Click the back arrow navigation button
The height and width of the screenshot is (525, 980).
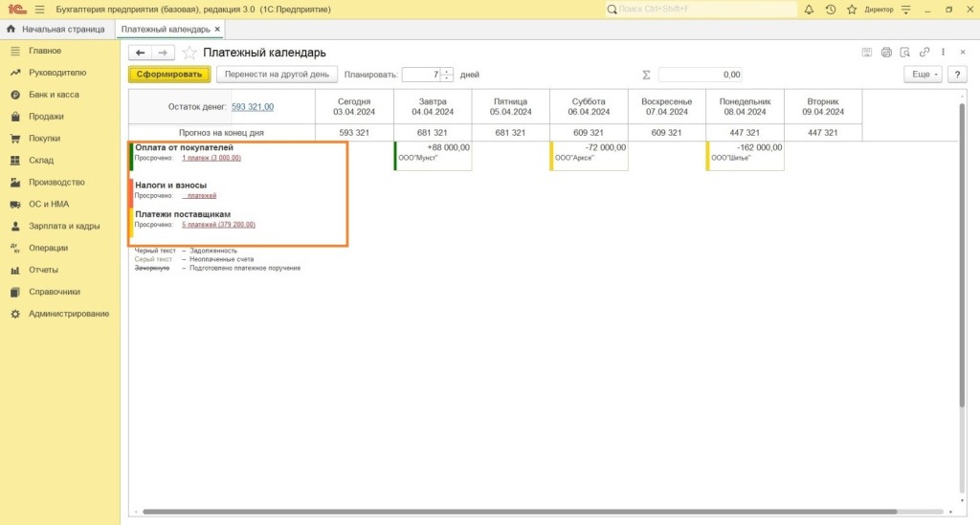pyautogui.click(x=141, y=53)
